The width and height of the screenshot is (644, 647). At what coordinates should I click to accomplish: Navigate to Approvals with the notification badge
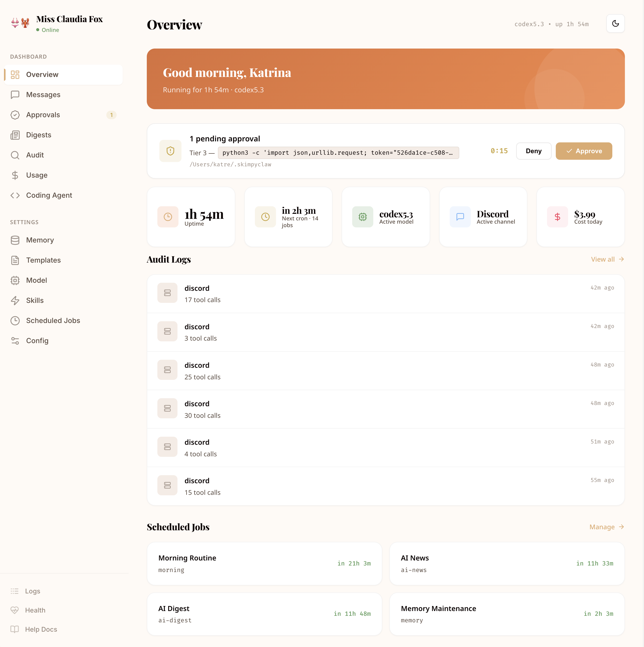pyautogui.click(x=43, y=115)
